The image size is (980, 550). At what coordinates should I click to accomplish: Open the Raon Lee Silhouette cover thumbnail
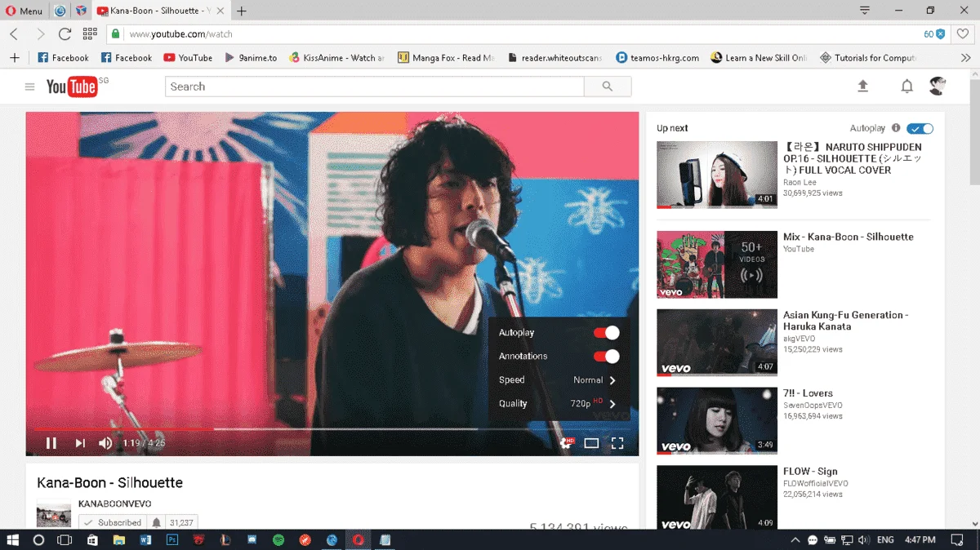pos(717,175)
